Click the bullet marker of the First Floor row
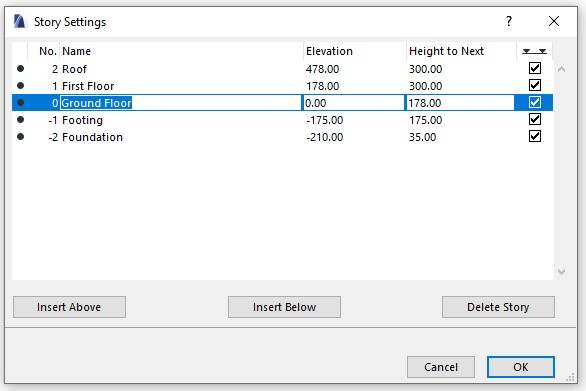Screen dimensions: 586x391 (x=21, y=86)
